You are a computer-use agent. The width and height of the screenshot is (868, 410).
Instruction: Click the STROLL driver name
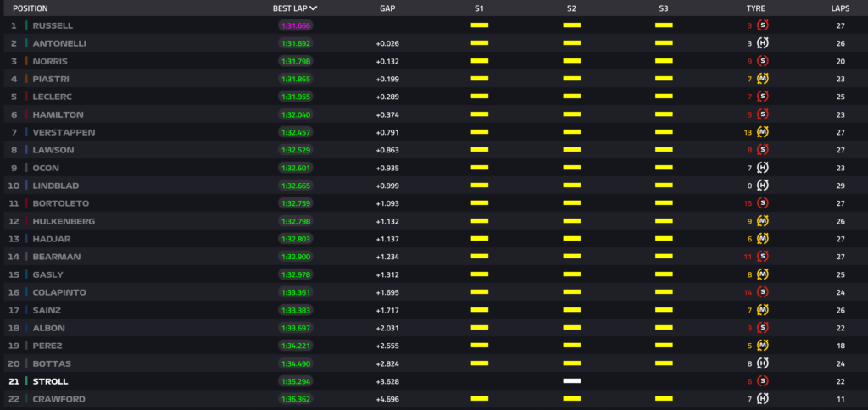coord(50,381)
